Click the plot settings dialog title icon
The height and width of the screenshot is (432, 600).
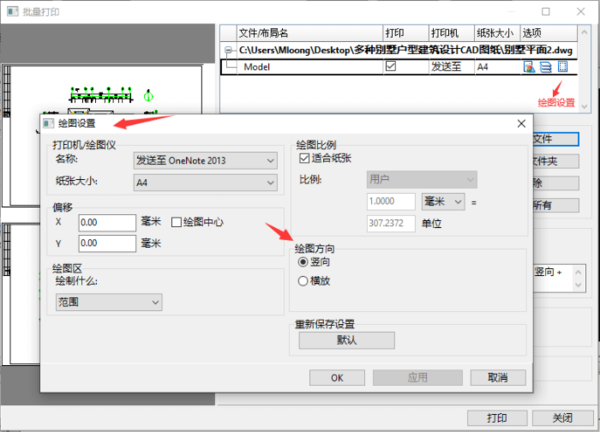pyautogui.click(x=49, y=123)
